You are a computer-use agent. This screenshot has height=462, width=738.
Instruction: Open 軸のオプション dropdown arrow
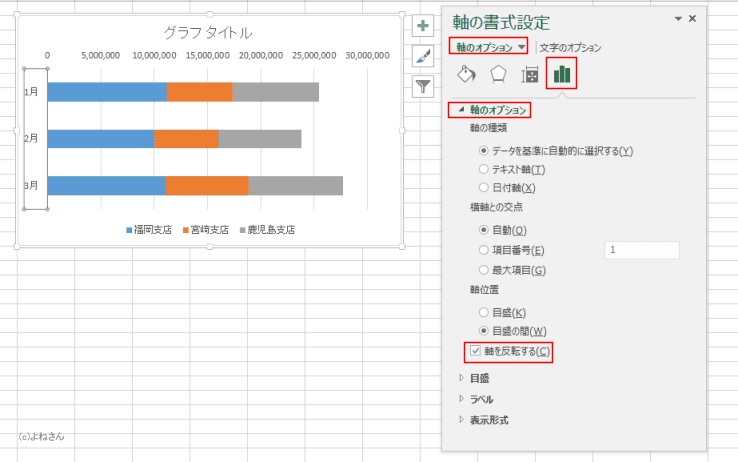[521, 47]
